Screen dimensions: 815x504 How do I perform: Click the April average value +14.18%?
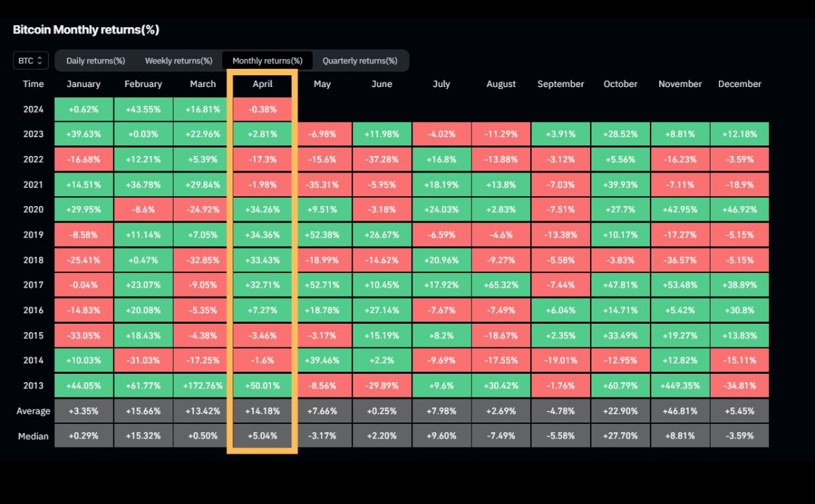tap(263, 411)
